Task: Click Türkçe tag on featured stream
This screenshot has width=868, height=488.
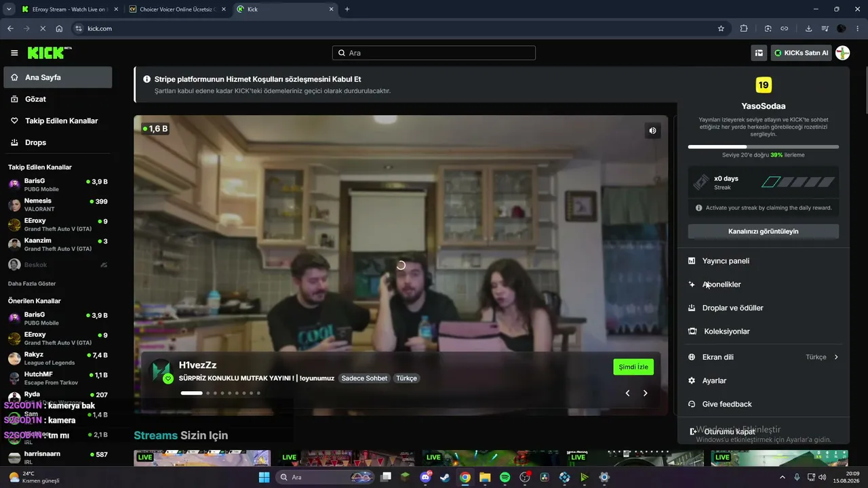Action: click(406, 378)
